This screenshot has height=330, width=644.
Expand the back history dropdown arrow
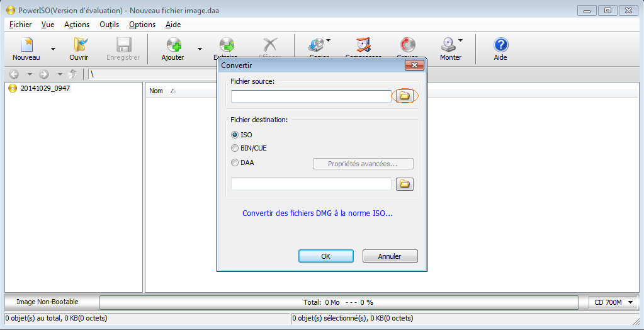(29, 74)
